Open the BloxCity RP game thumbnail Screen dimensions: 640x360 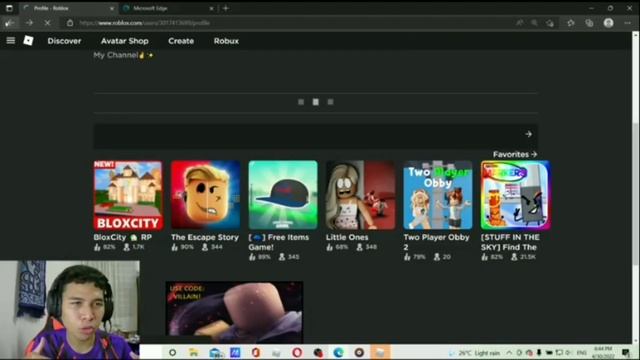click(128, 195)
